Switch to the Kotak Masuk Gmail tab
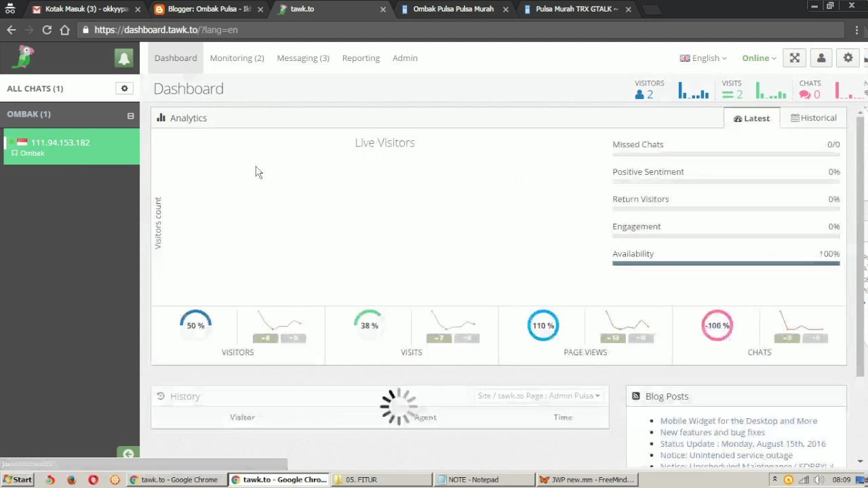The height and width of the screenshot is (488, 868). pyautogui.click(x=86, y=9)
